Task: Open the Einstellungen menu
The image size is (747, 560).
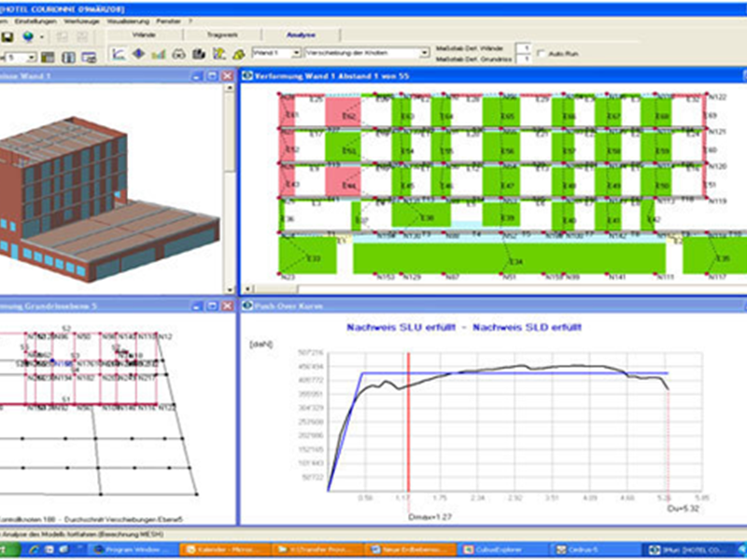Action: point(34,20)
